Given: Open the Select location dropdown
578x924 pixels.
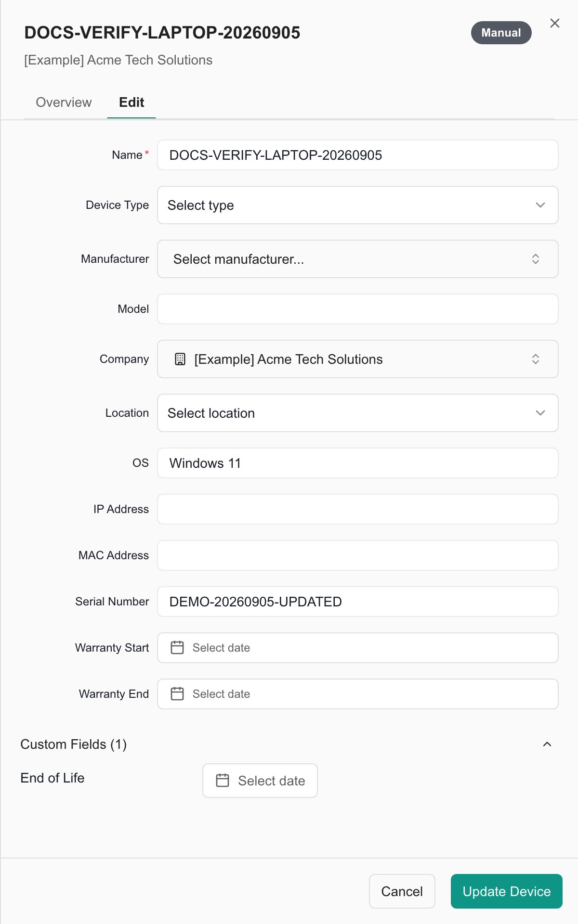Looking at the screenshot, I should 358,413.
